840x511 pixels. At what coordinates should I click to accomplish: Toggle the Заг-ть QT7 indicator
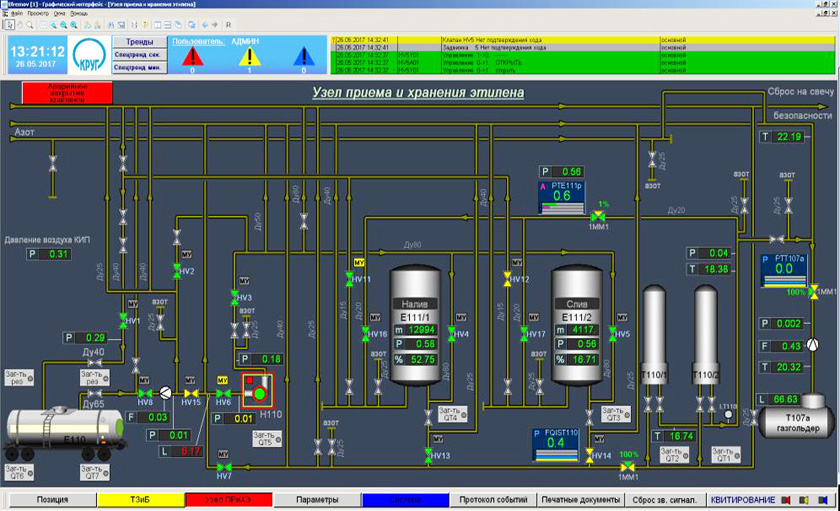pos(95,472)
